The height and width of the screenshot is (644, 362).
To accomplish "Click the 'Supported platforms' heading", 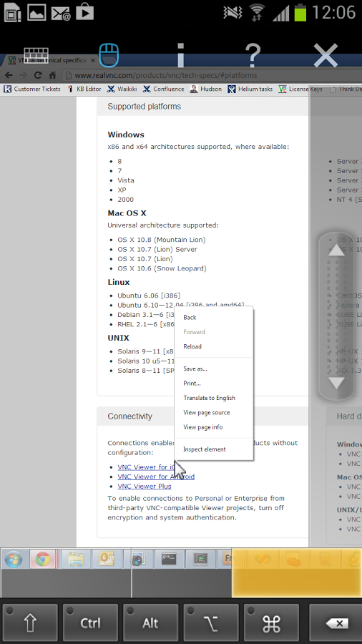I will [x=144, y=107].
